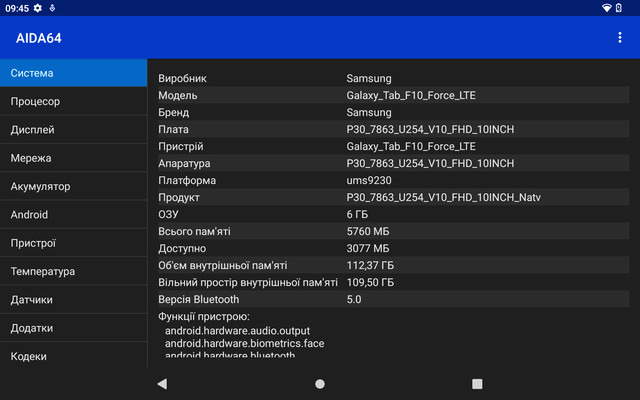Viewport: 640px width, 400px height.
Task: Tap the USB debugging status icon
Action: point(52,8)
